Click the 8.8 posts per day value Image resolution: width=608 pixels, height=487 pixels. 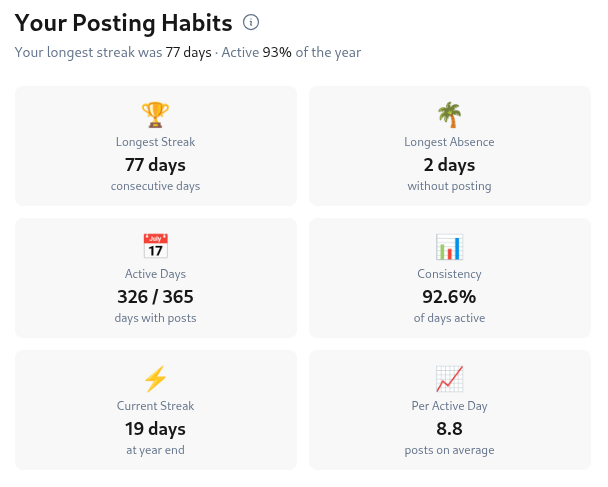[449, 429]
